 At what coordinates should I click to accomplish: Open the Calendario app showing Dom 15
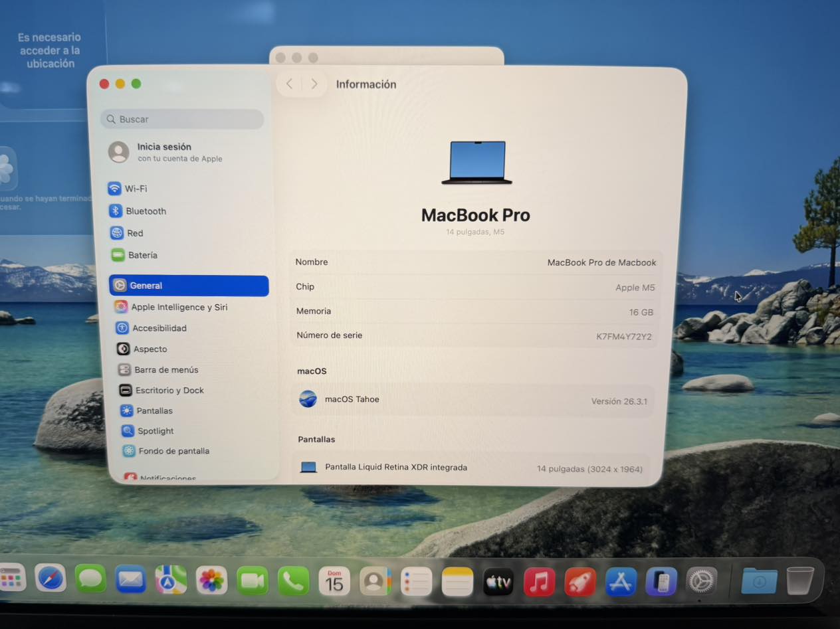tap(334, 579)
